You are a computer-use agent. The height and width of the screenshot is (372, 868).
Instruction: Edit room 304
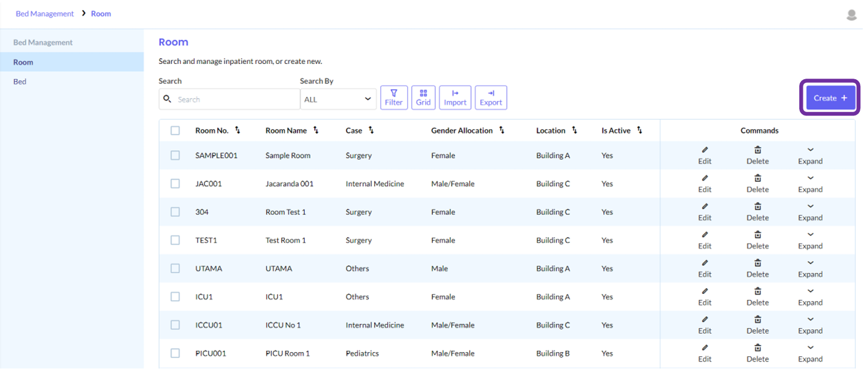(x=705, y=212)
